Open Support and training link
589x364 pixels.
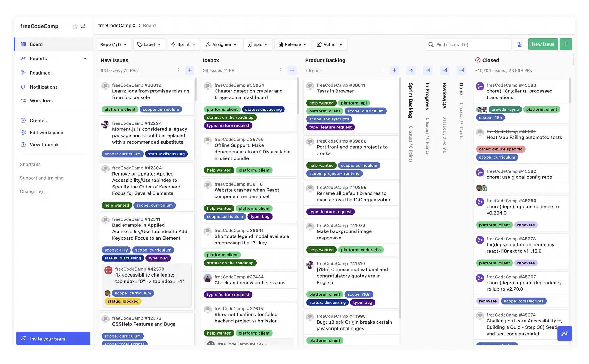coord(42,178)
